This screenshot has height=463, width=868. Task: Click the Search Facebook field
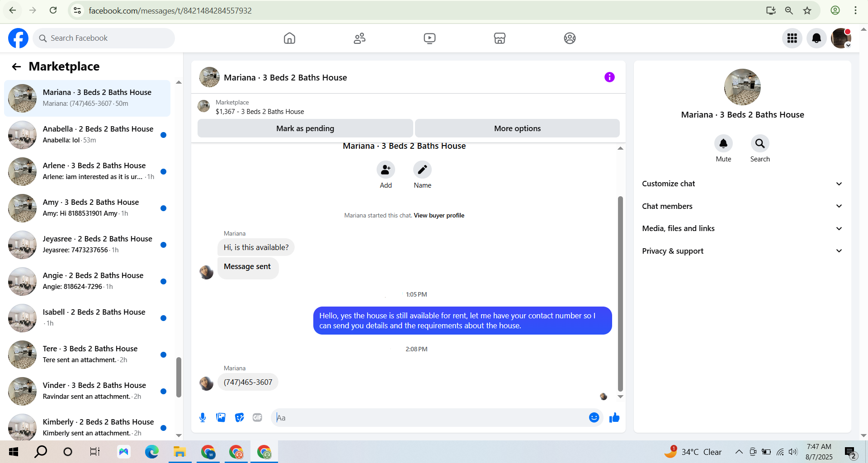(104, 38)
